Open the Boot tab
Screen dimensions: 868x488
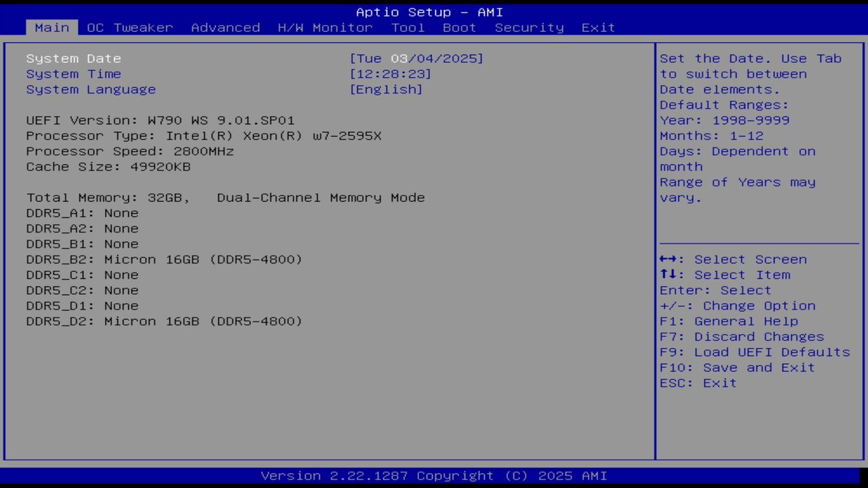point(460,28)
